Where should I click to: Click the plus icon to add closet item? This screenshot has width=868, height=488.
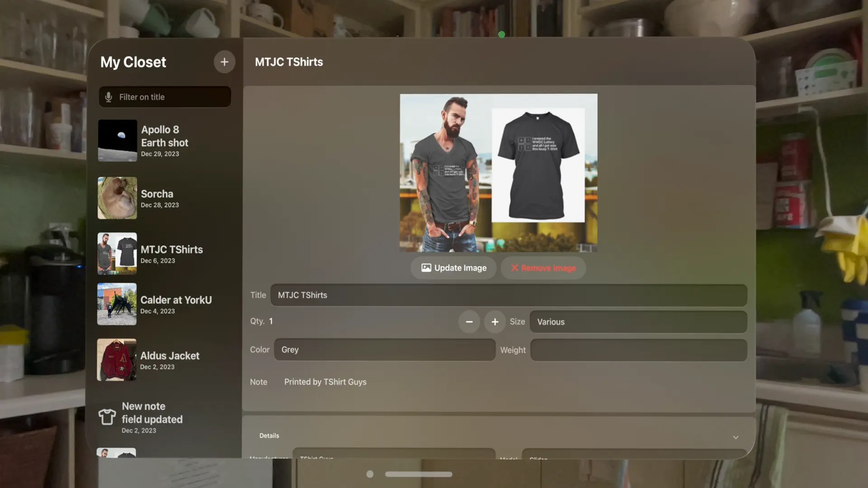tap(224, 62)
